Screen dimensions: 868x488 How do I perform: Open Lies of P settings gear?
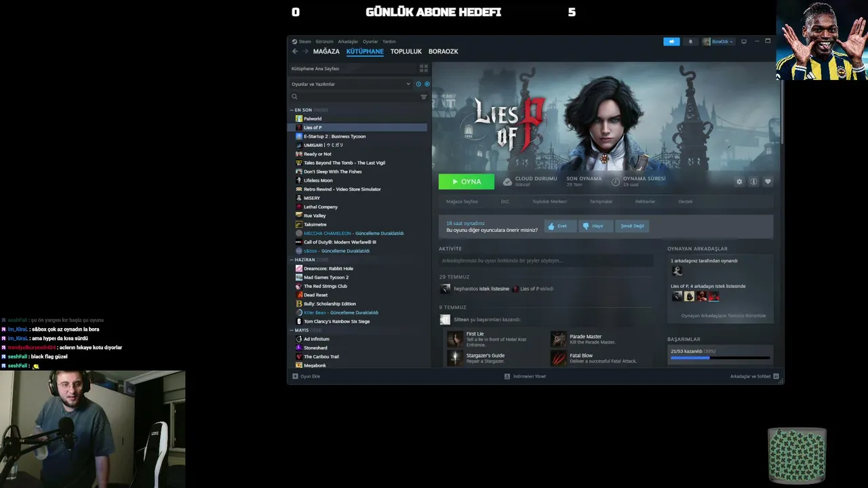coord(739,182)
